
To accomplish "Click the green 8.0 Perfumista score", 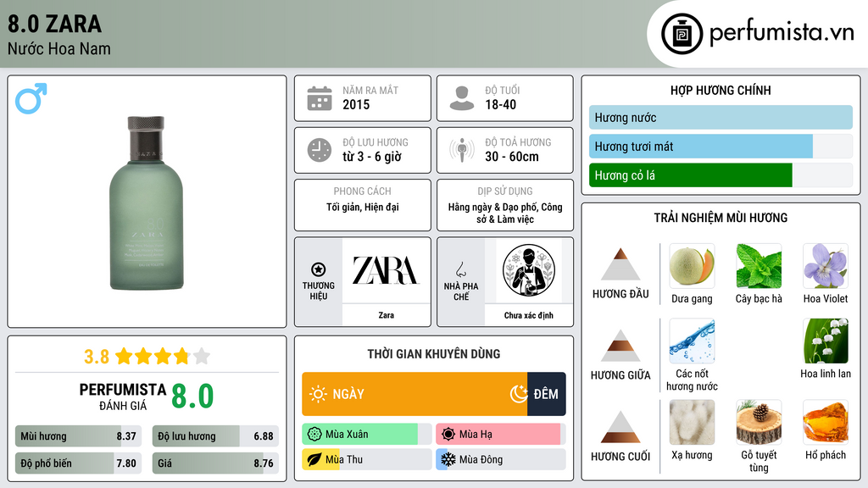I will coord(192,396).
